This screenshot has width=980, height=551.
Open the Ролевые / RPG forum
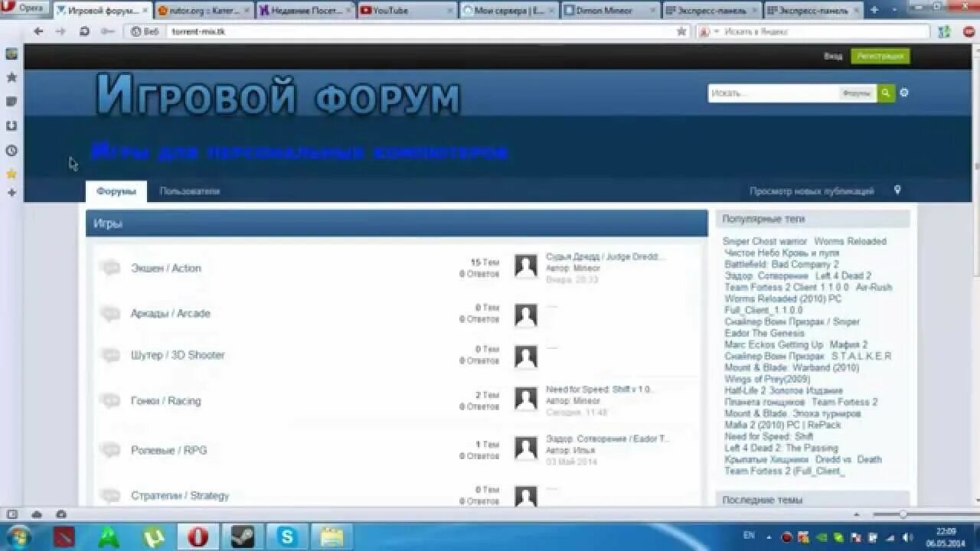[168, 451]
